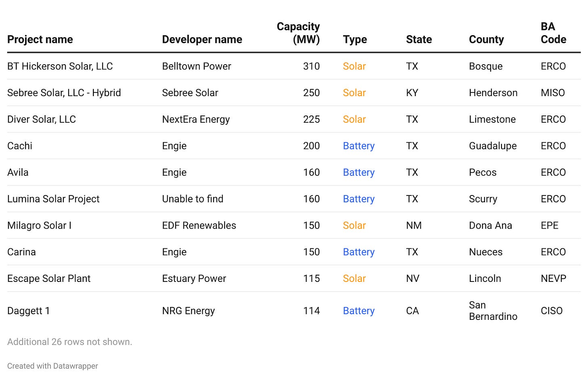Click county 'Guadalupe'
This screenshot has height=378, width=588.
point(493,146)
